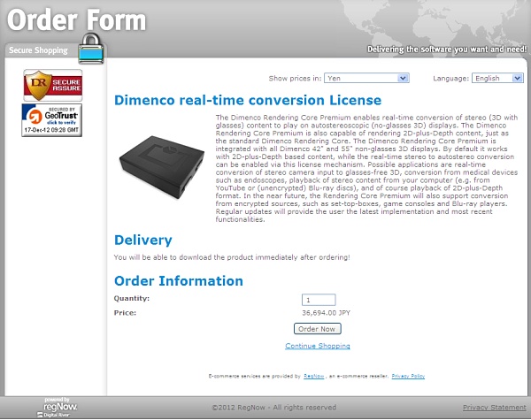
Task: Click the Quantity input field
Action: (319, 300)
